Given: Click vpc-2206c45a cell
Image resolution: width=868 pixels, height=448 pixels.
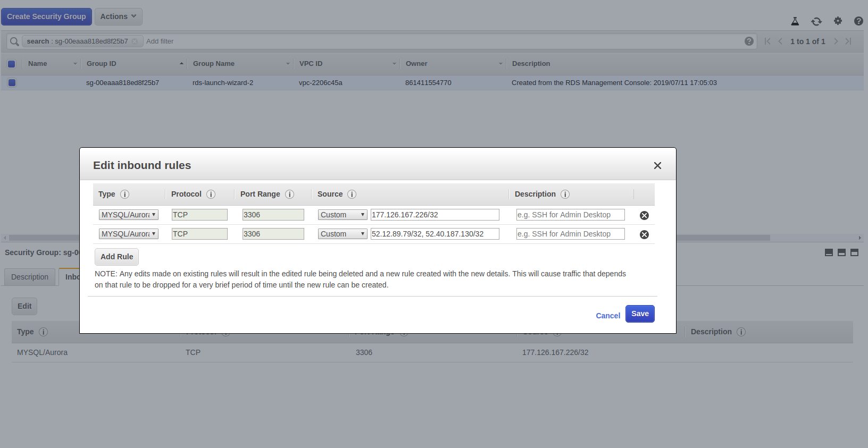Looking at the screenshot, I should pos(321,83).
